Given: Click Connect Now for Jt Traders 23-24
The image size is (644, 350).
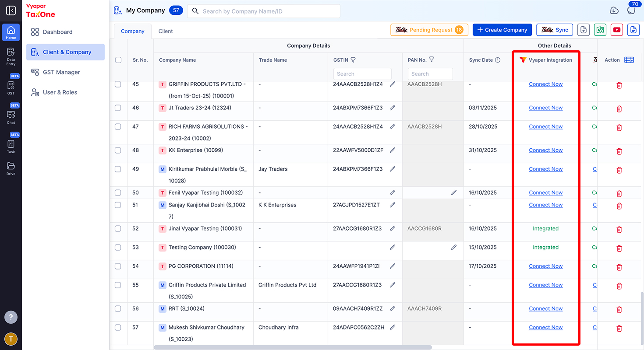Looking at the screenshot, I should pyautogui.click(x=546, y=108).
